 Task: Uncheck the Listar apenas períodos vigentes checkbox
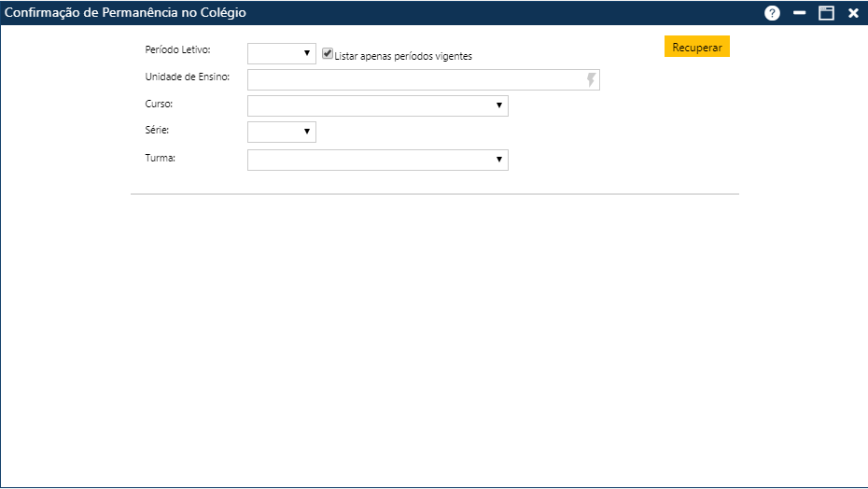coord(328,54)
